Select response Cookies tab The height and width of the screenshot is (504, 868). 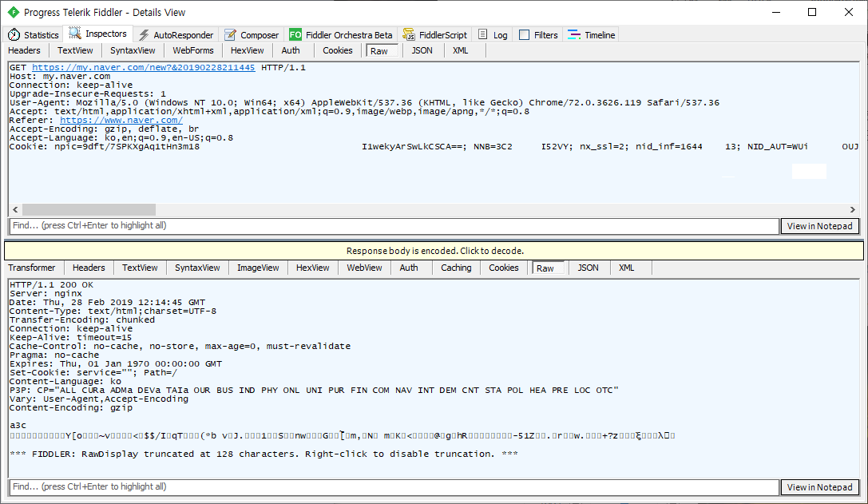coord(504,268)
